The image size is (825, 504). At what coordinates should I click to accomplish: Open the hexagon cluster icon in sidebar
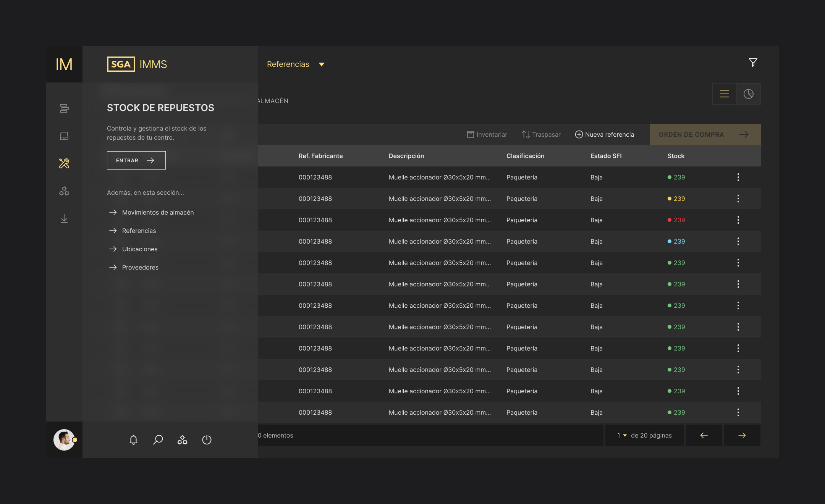[x=64, y=191]
